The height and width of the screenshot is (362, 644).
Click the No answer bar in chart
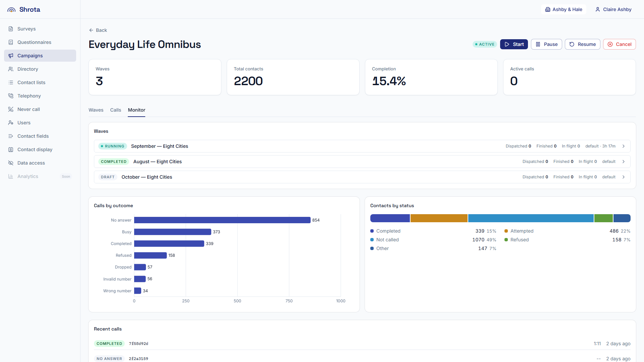(x=222, y=220)
